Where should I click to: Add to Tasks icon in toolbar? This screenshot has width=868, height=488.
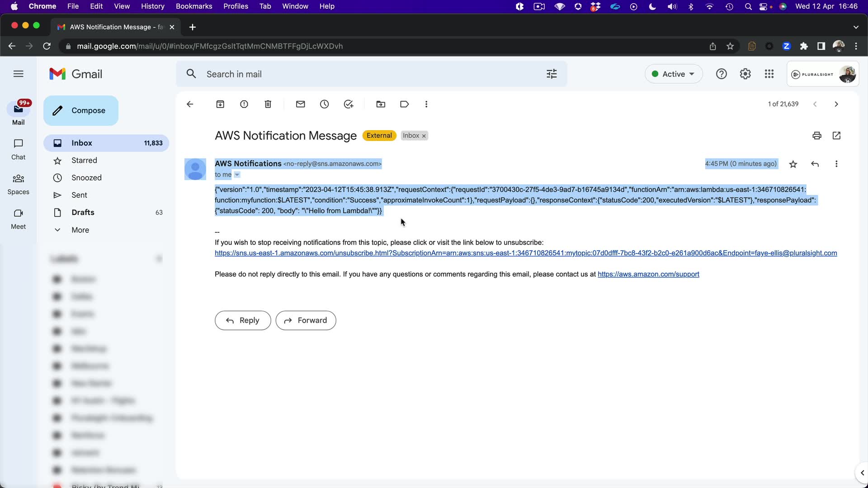tap(348, 104)
